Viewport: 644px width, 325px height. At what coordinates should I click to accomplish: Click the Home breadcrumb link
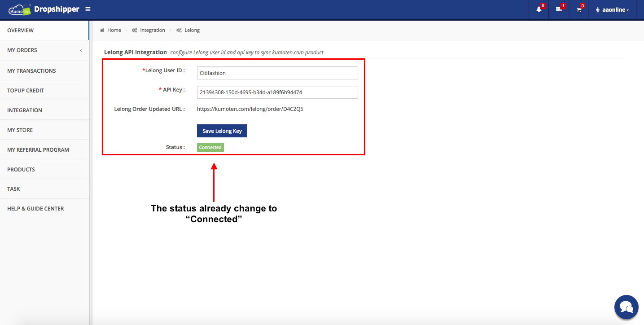tap(114, 30)
